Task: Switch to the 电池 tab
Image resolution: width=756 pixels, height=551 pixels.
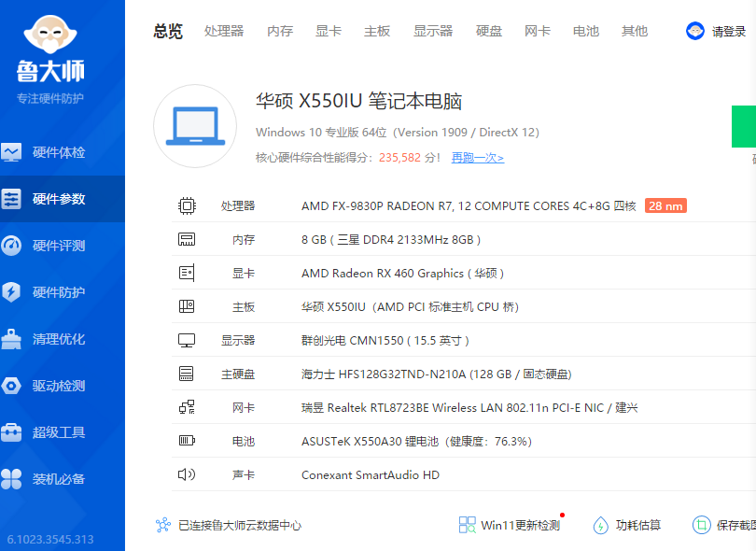Action: [x=586, y=32]
